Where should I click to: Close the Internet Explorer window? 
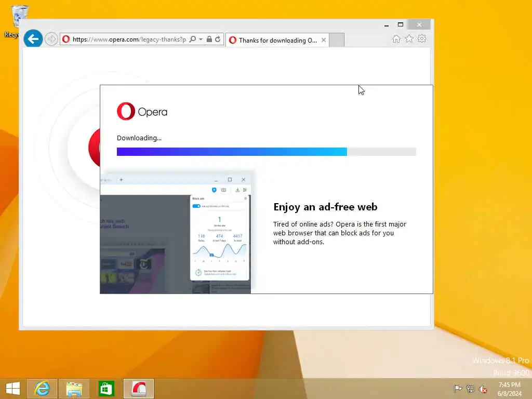pyautogui.click(x=419, y=24)
